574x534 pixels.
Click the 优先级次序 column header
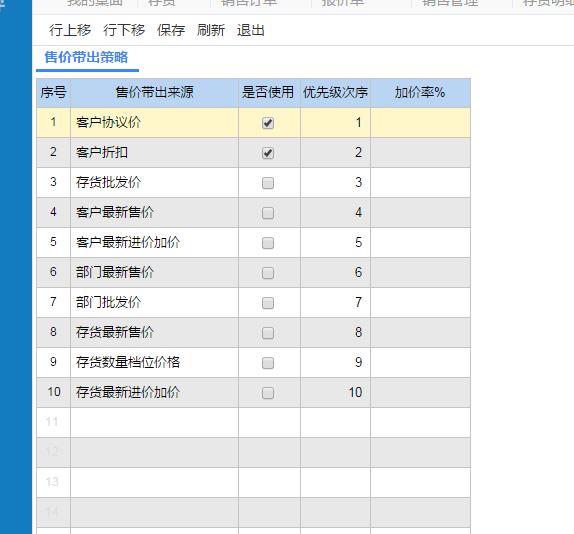point(335,93)
